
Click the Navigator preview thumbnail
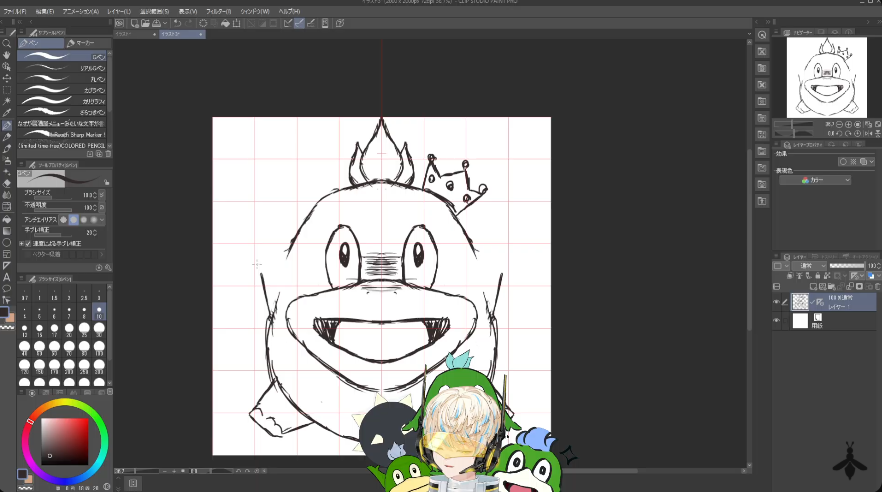(x=827, y=78)
